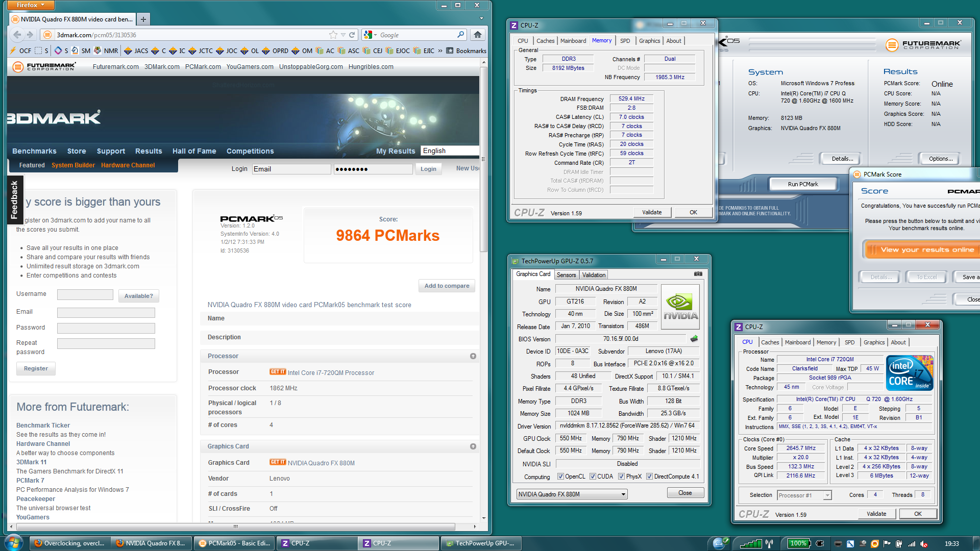
Task: Click View your results online button
Action: pyautogui.click(x=922, y=249)
